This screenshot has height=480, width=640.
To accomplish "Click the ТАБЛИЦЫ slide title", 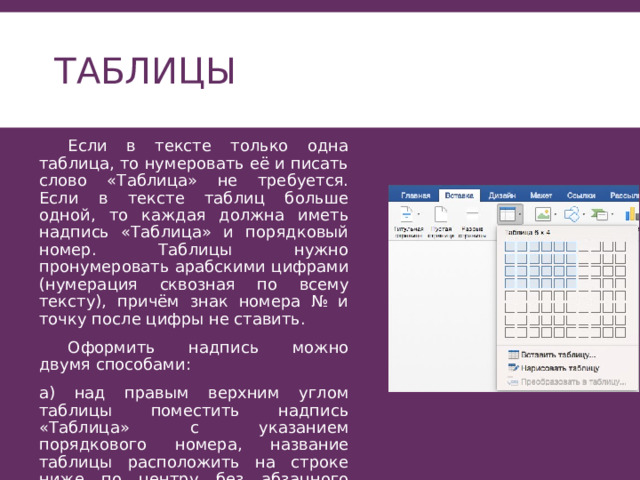I will coord(144,71).
